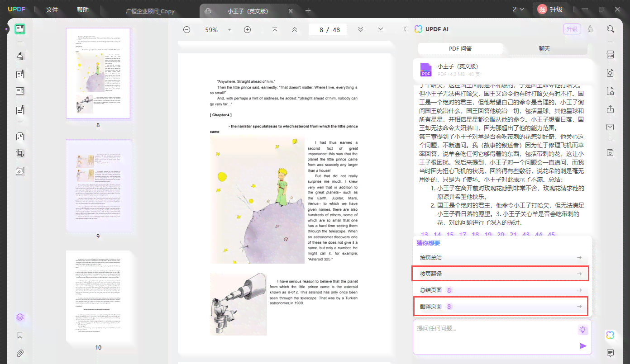Choose 按页翻译 suggestion
Viewport: 630px width, 364px height.
click(500, 274)
